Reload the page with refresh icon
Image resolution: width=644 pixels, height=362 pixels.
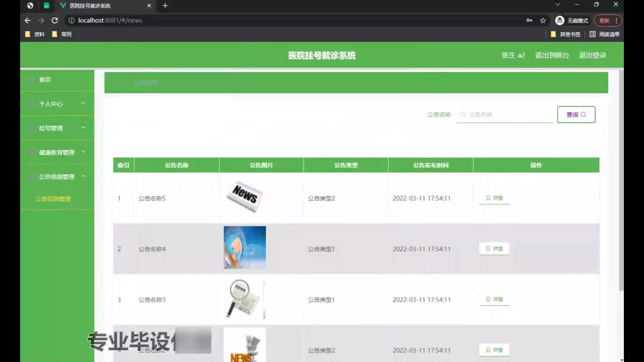55,20
